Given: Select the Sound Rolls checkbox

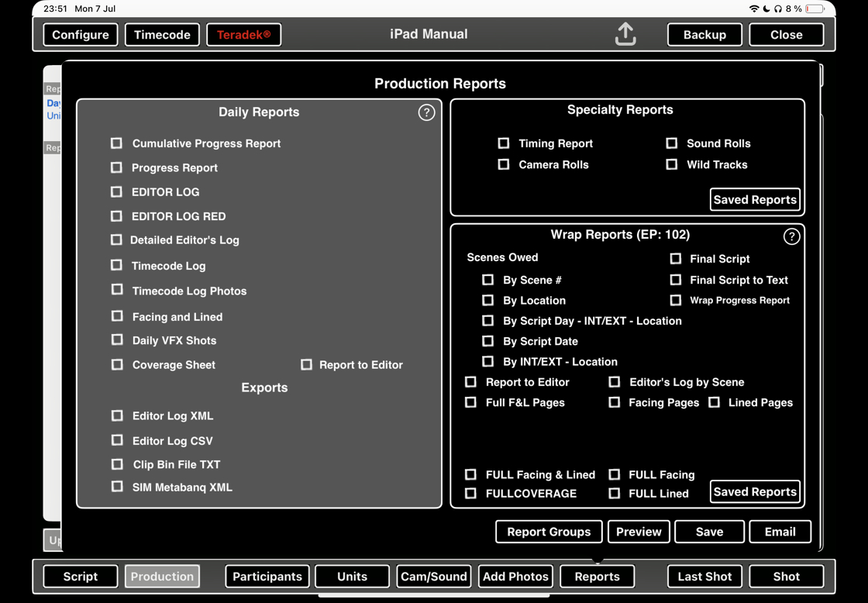Looking at the screenshot, I should point(671,143).
